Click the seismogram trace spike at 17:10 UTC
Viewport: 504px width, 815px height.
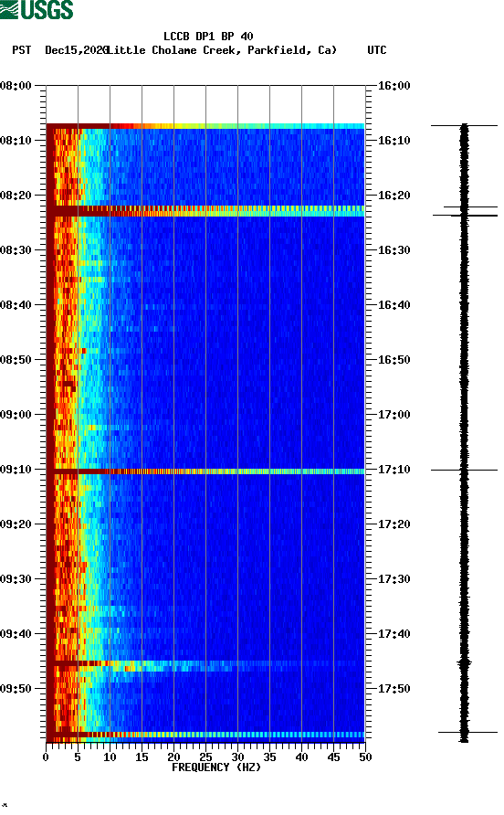pos(464,470)
